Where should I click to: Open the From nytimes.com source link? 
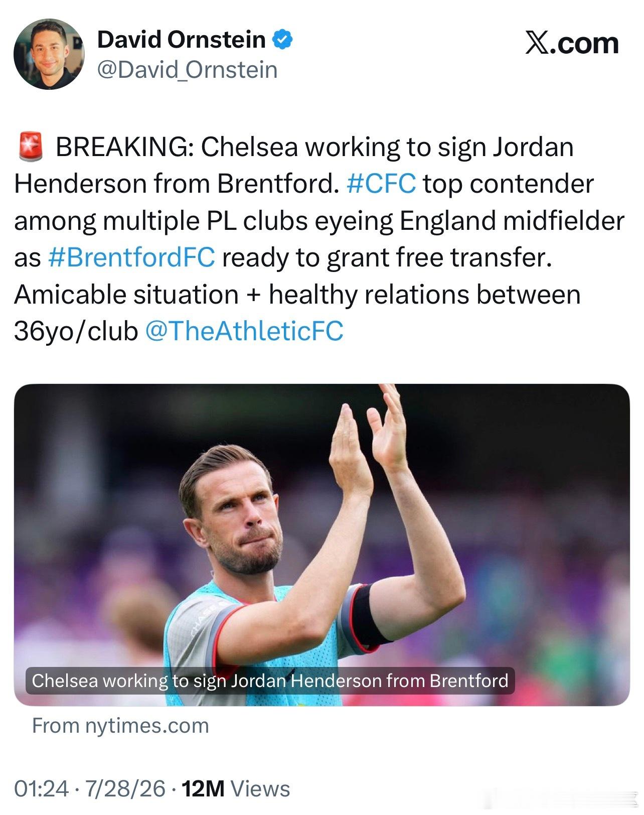pos(120,726)
